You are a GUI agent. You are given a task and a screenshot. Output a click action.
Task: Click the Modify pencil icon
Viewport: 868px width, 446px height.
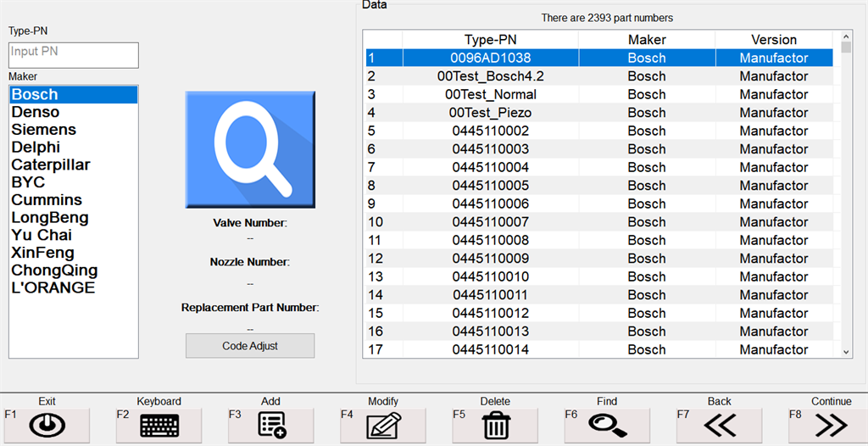tap(383, 425)
